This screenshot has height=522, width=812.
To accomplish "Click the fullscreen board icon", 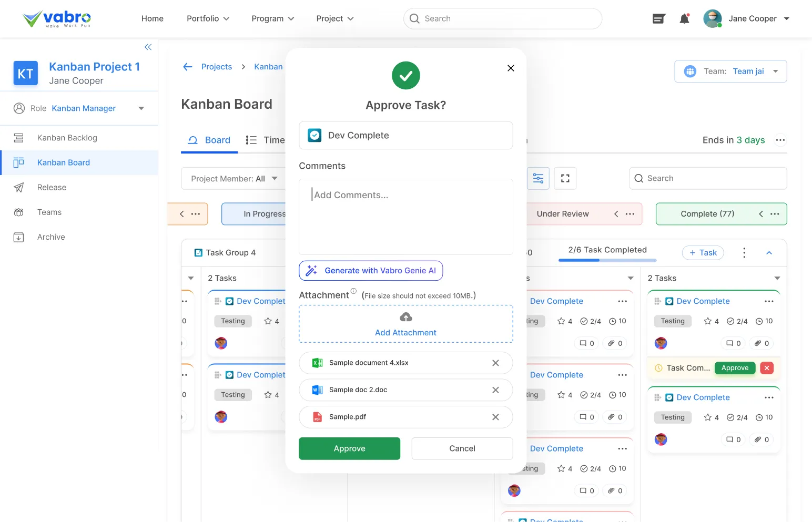I will (x=565, y=179).
